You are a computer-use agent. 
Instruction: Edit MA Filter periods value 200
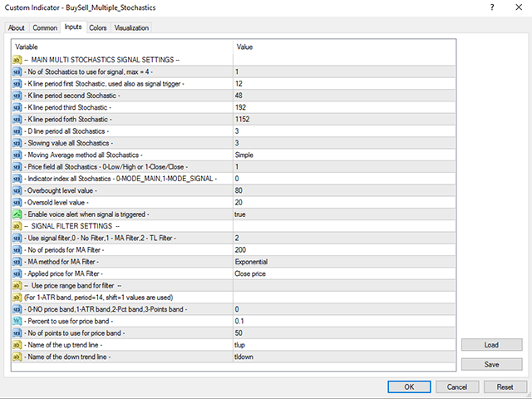(344, 250)
